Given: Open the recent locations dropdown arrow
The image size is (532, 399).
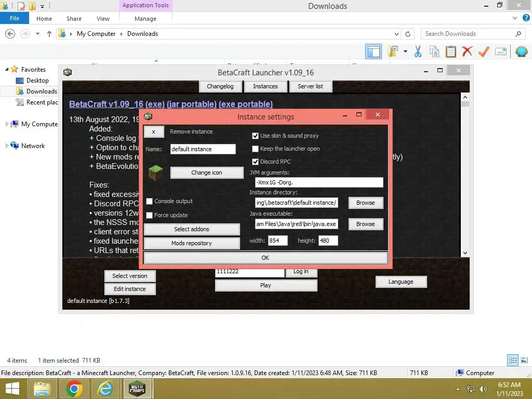Looking at the screenshot, I should coord(37,34).
